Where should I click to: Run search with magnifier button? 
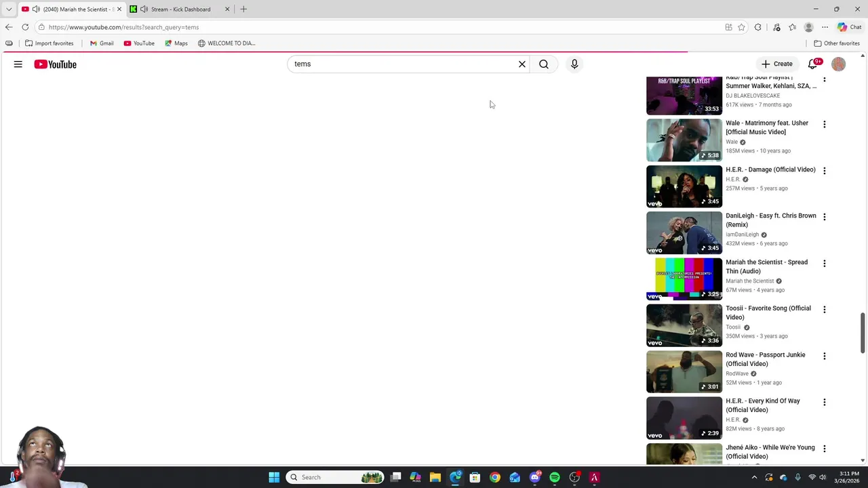pyautogui.click(x=544, y=64)
